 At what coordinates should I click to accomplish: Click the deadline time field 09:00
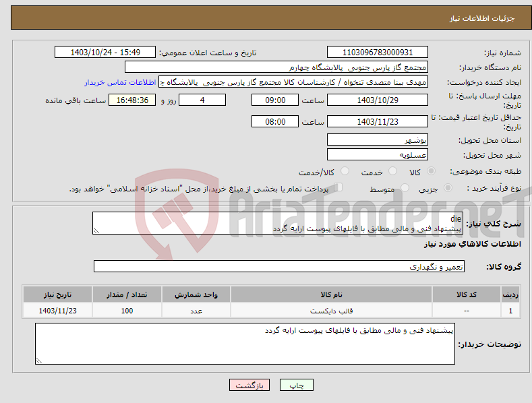coord(275,100)
